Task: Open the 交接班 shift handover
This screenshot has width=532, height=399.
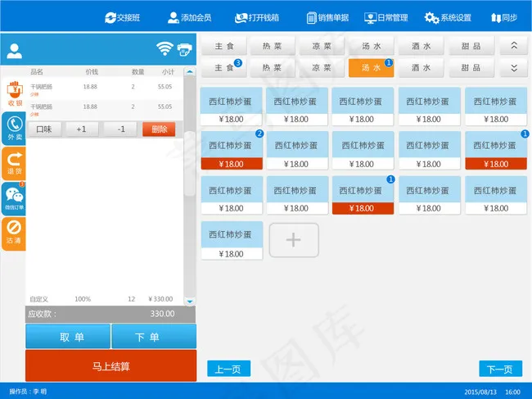Action: coord(122,18)
